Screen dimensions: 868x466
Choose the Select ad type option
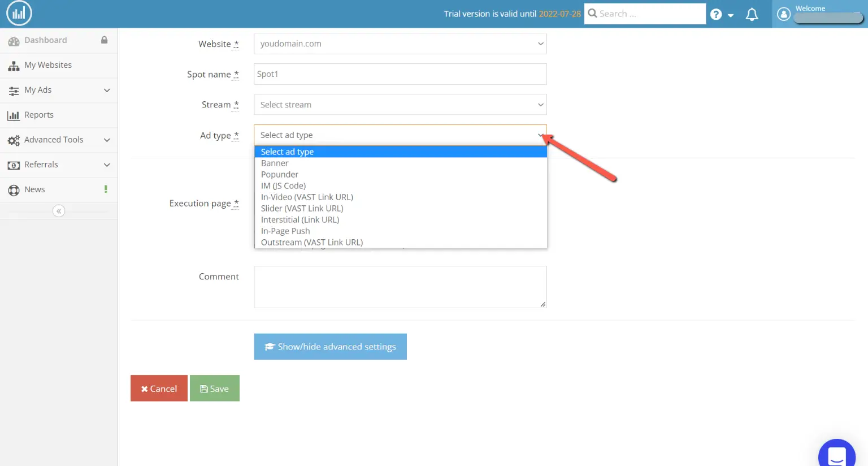(x=401, y=152)
